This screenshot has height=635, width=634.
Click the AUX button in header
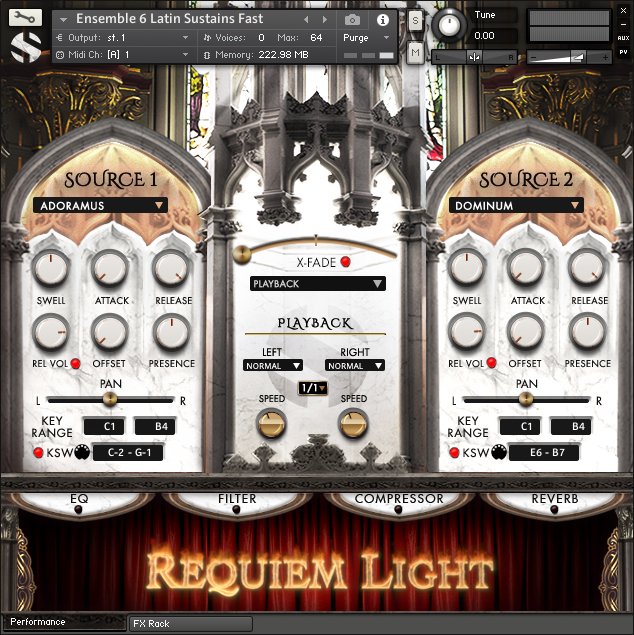[623, 37]
